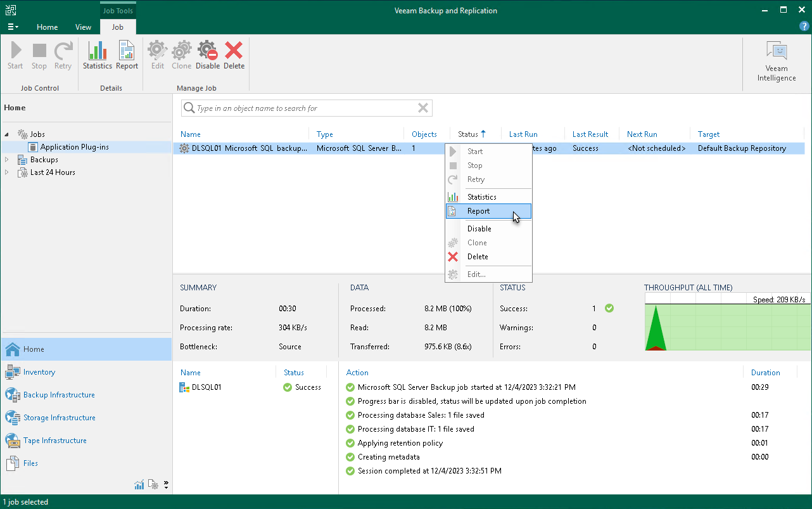Select the 'Applying retention policy' log entry

pos(400,443)
